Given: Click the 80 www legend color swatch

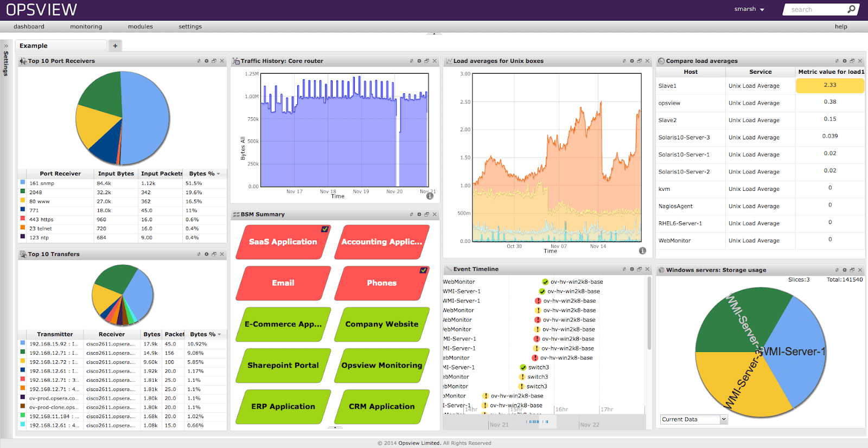Looking at the screenshot, I should pos(23,201).
